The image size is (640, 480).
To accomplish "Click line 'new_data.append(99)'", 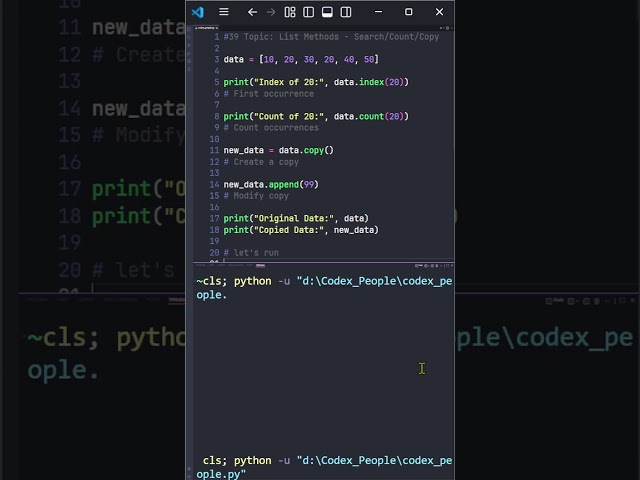I will (x=271, y=184).
